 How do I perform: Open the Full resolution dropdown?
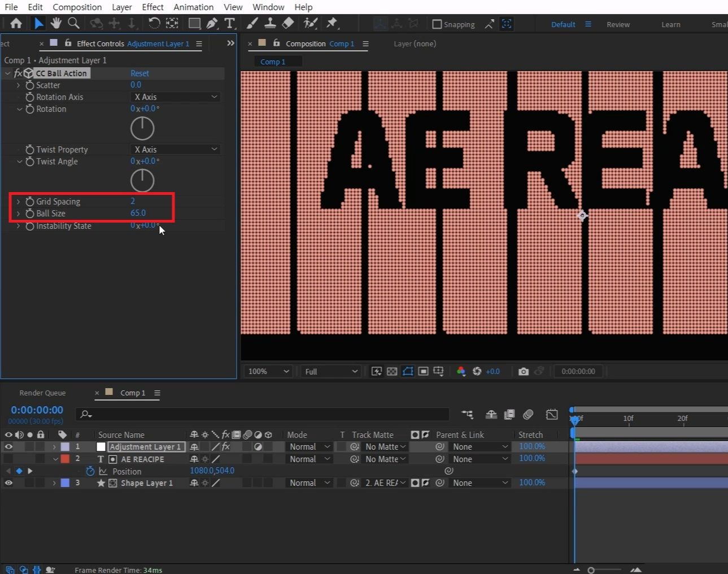pos(331,371)
